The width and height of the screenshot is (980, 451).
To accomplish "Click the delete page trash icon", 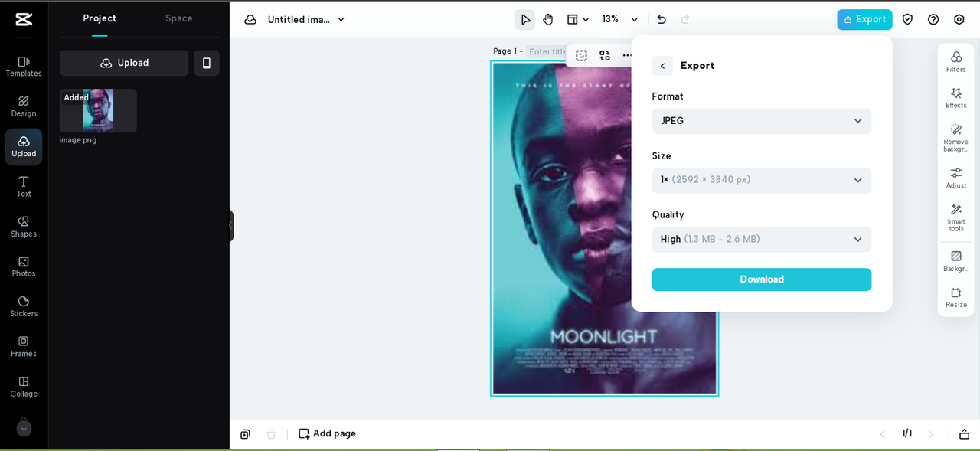I will point(271,434).
